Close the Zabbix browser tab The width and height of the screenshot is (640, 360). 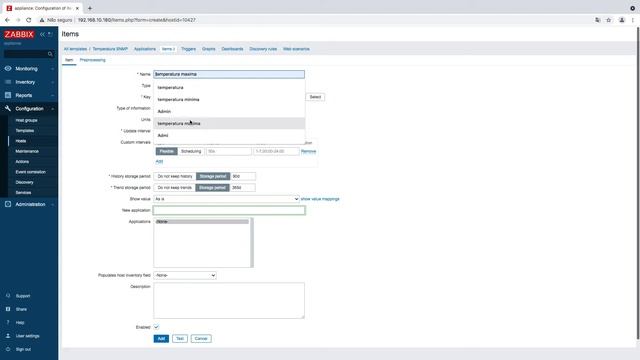pos(77,8)
